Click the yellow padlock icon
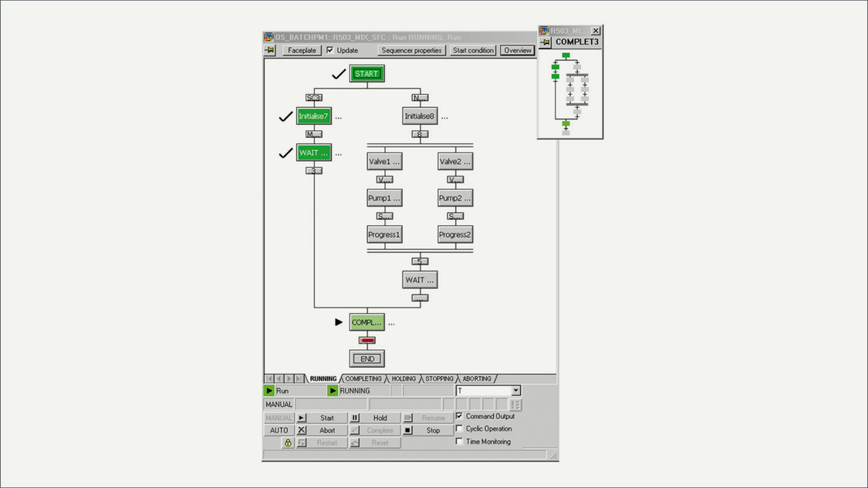The height and width of the screenshot is (488, 868). (288, 443)
